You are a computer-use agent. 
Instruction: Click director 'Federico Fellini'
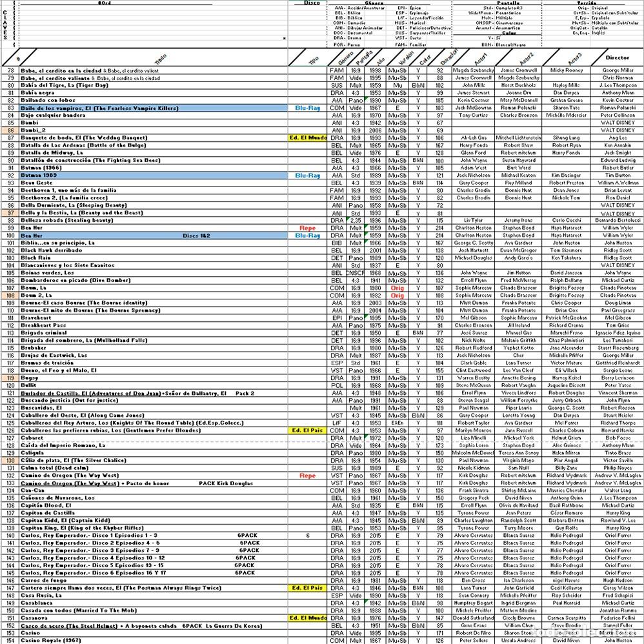click(x=618, y=618)
